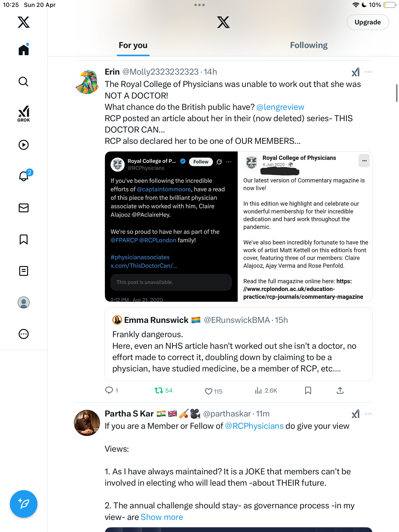Image resolution: width=399 pixels, height=532 pixels.
Task: Click the Upgrade button
Action: 368,22
